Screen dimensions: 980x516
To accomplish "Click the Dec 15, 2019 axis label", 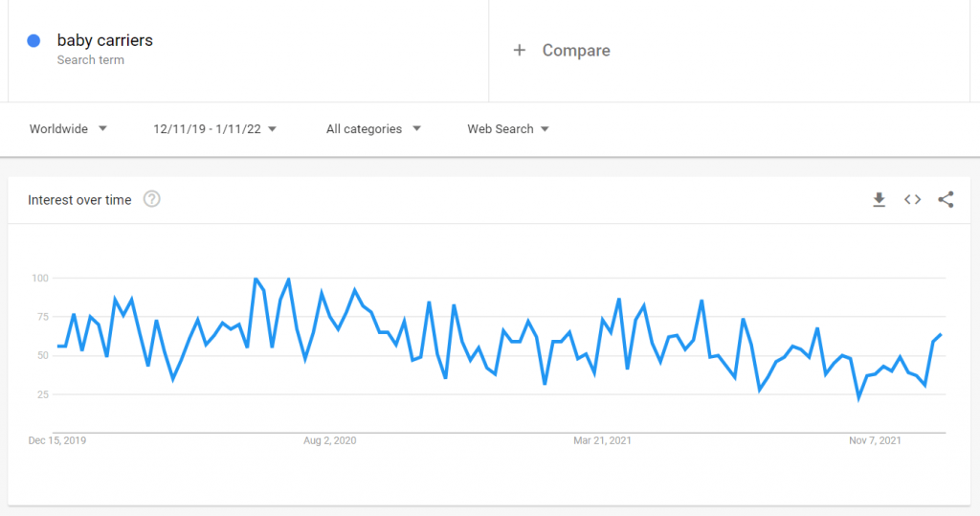I will [56, 440].
